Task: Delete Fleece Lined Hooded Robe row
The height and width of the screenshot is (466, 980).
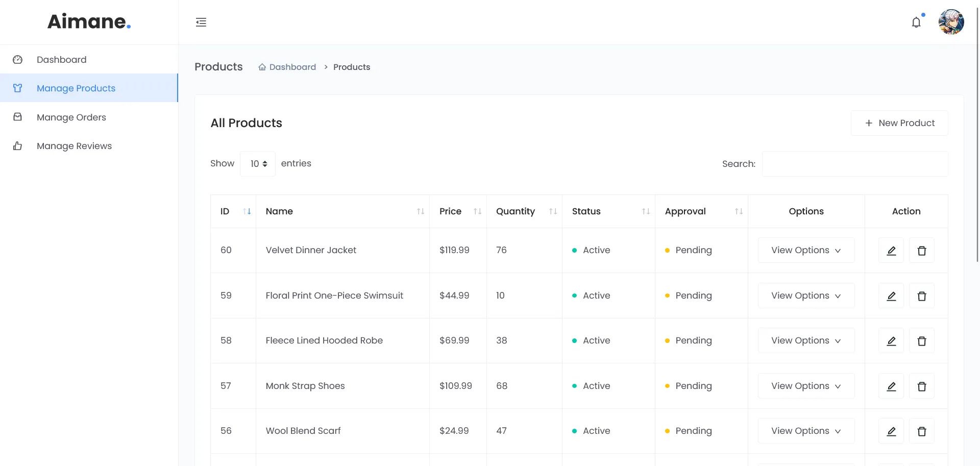Action: (922, 340)
